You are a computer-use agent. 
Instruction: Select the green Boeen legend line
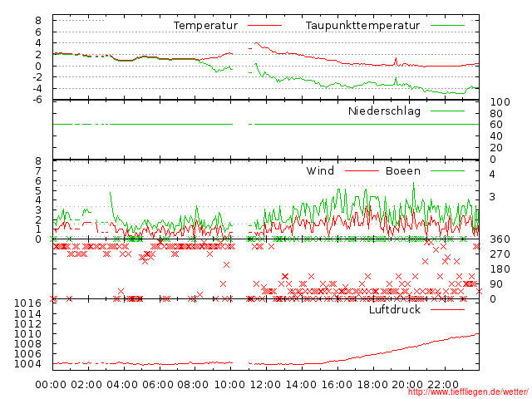click(447, 171)
